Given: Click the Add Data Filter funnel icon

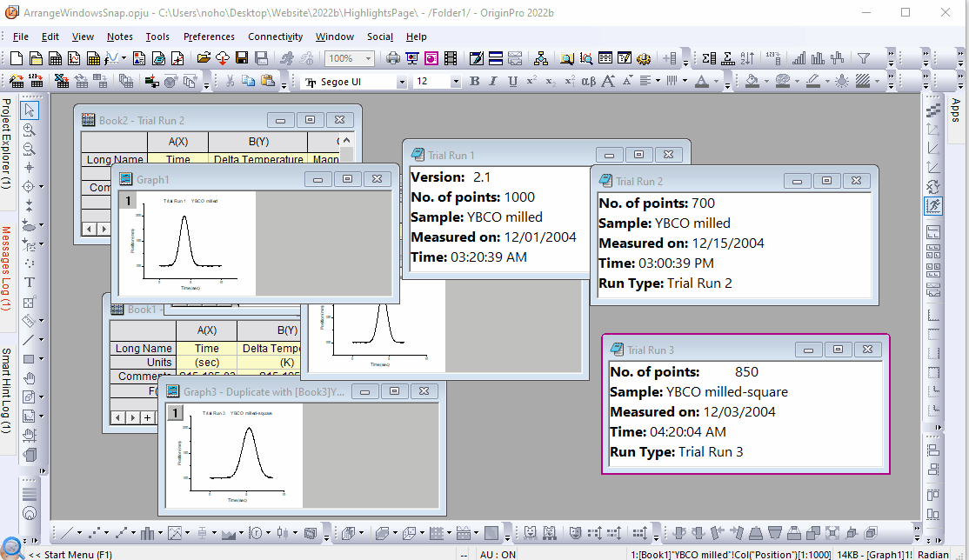Looking at the screenshot, I should pos(864,59).
